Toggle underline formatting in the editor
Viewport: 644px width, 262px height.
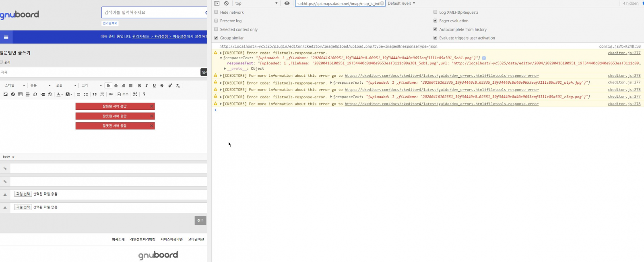pos(154,86)
